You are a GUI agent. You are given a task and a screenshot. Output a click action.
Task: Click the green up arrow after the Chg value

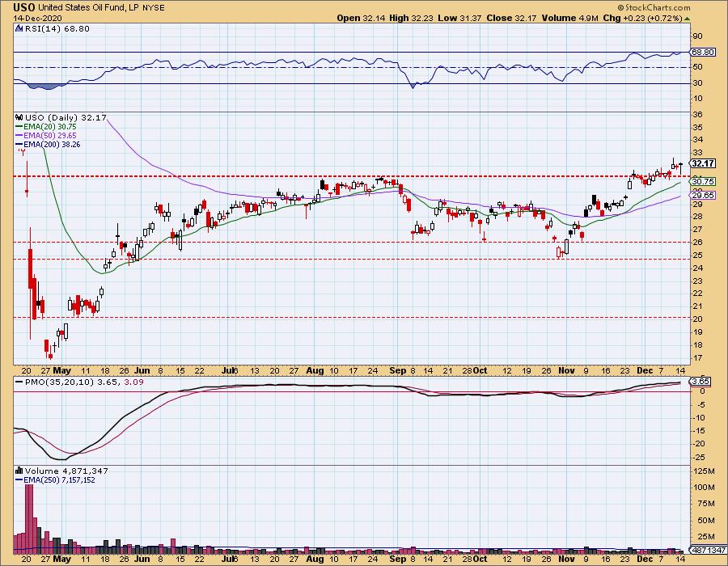(687, 19)
